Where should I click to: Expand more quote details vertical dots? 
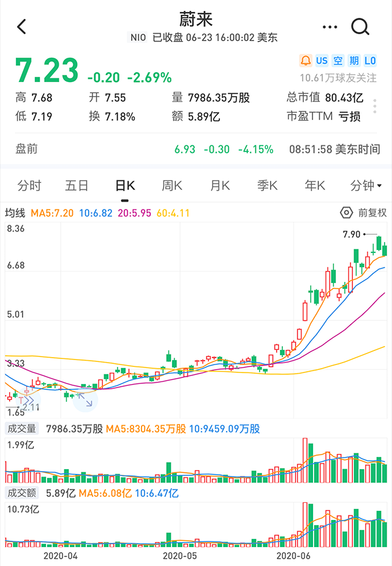pyautogui.click(x=375, y=106)
